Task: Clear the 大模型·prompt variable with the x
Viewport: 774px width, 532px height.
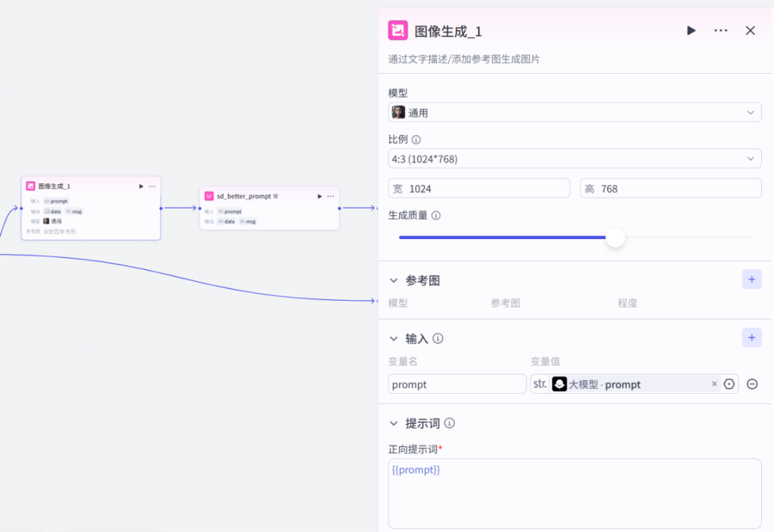Action: click(714, 384)
